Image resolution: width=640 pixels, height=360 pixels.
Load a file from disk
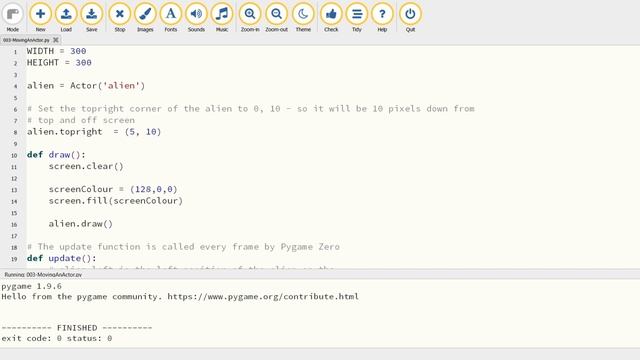[66, 17]
